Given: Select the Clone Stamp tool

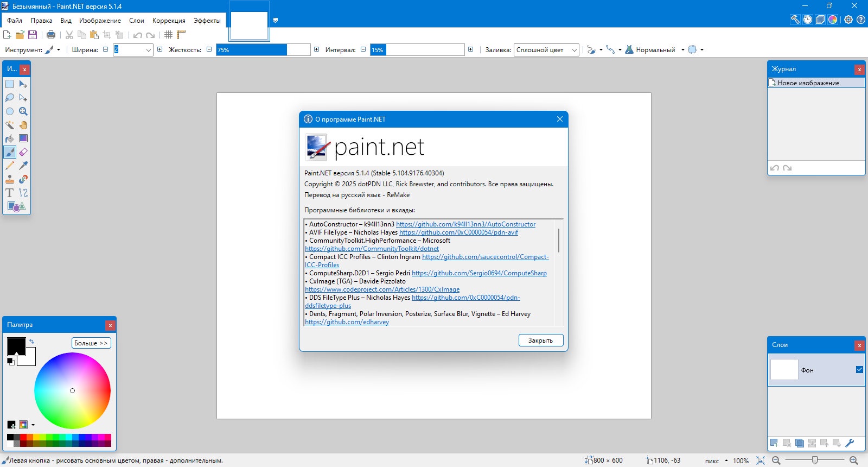Looking at the screenshot, I should tap(10, 179).
